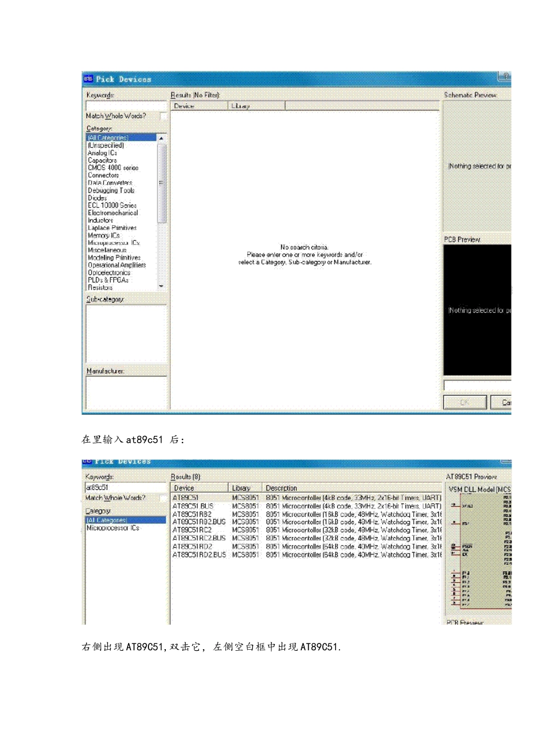Image resolution: width=534 pixels, height=756 pixels.
Task: Select (All Categories) in the upper category list
Action: (121, 137)
